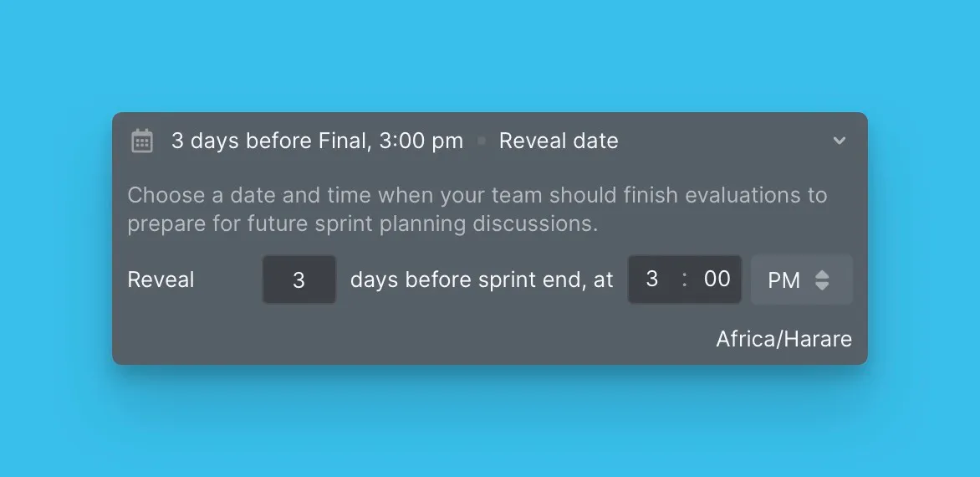Screen dimensions: 980x477
Task: Click the dot separator in the header
Action: [481, 141]
